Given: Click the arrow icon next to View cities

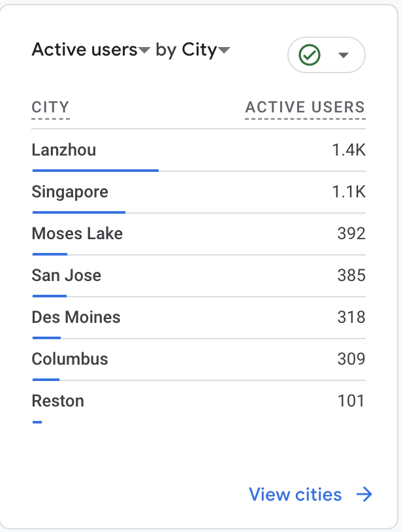Looking at the screenshot, I should [364, 495].
